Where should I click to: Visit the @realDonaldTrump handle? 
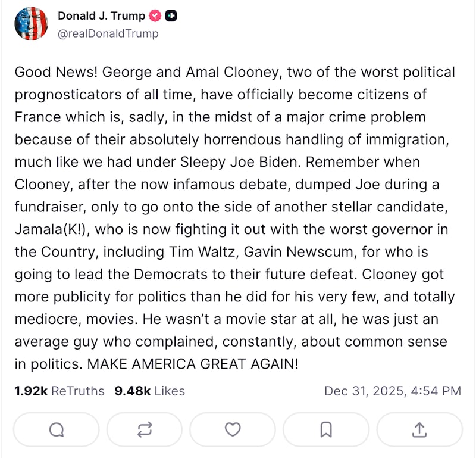(x=108, y=33)
